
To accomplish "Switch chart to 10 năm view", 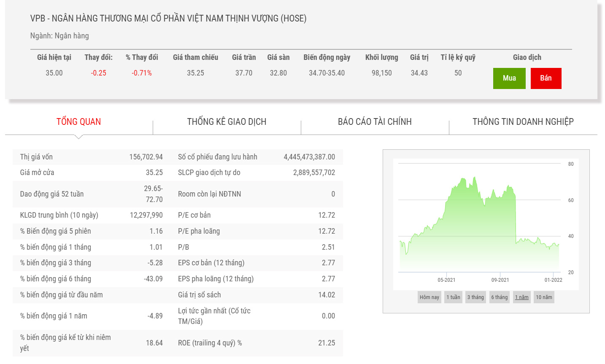I will tap(544, 297).
